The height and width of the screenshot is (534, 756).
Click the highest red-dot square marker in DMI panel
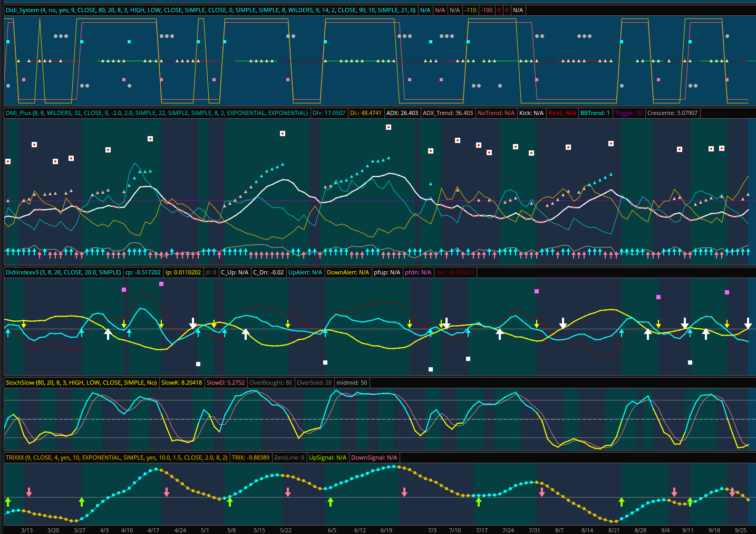(x=389, y=127)
